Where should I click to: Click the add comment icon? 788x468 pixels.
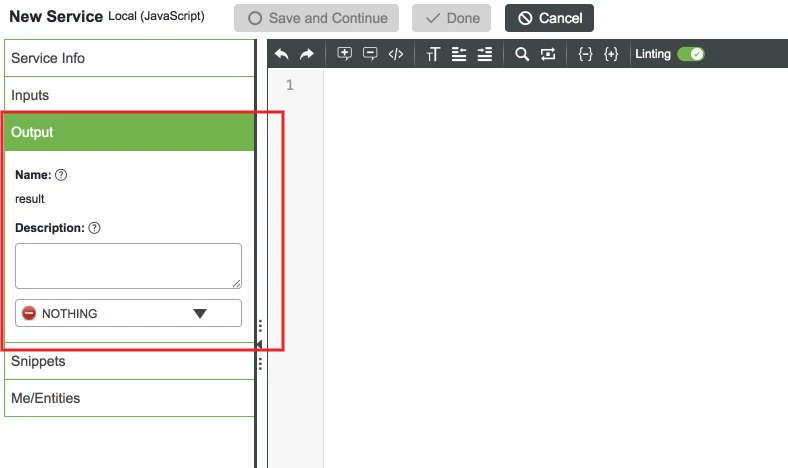click(x=344, y=54)
